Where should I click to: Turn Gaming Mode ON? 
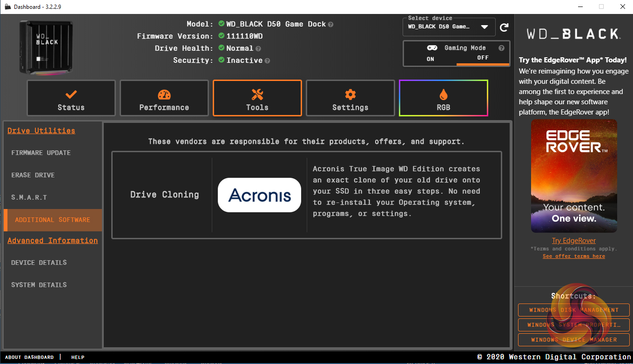point(430,59)
